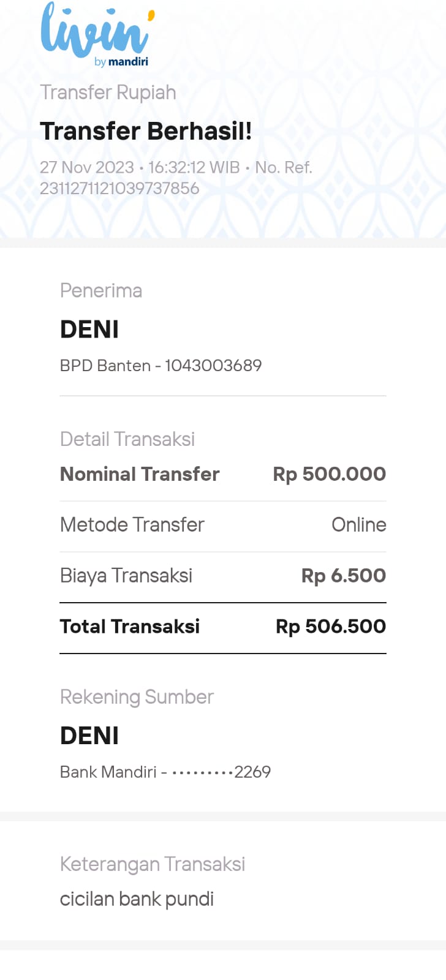
Task: Select reference number 2311271121039737856
Action: pyautogui.click(x=119, y=188)
